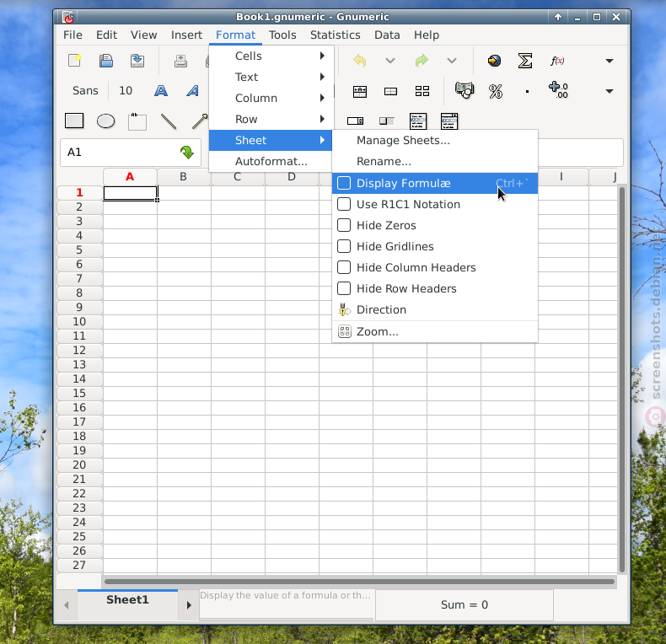Open the format toolbar overflow arrow
Viewport: 666px width, 644px height.
(610, 91)
